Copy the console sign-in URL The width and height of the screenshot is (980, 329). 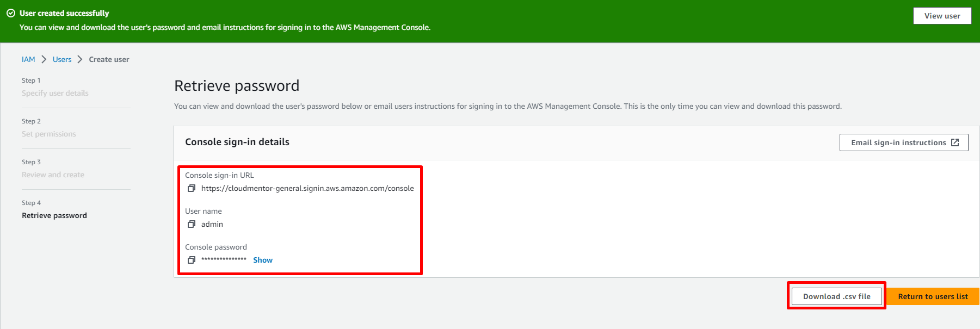(x=191, y=188)
